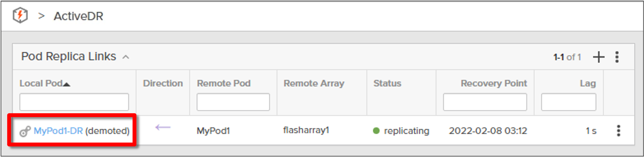Open the MyPod1-DR row options menu
The height and width of the screenshot is (157, 644).
point(618,131)
